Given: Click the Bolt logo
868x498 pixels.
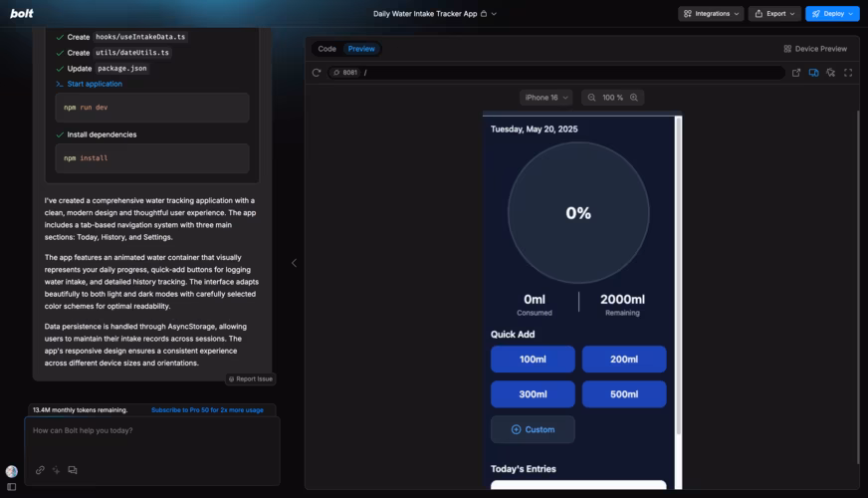Looking at the screenshot, I should [22, 13].
